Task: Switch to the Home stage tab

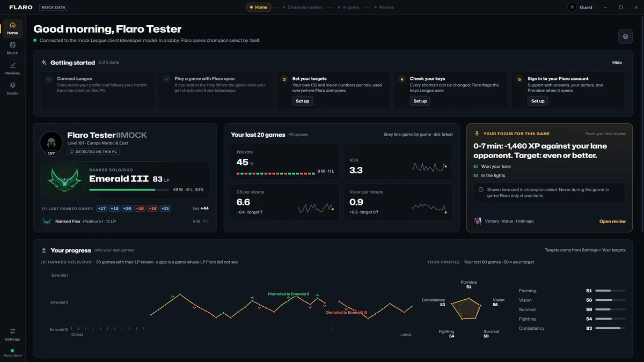Action: tap(258, 8)
